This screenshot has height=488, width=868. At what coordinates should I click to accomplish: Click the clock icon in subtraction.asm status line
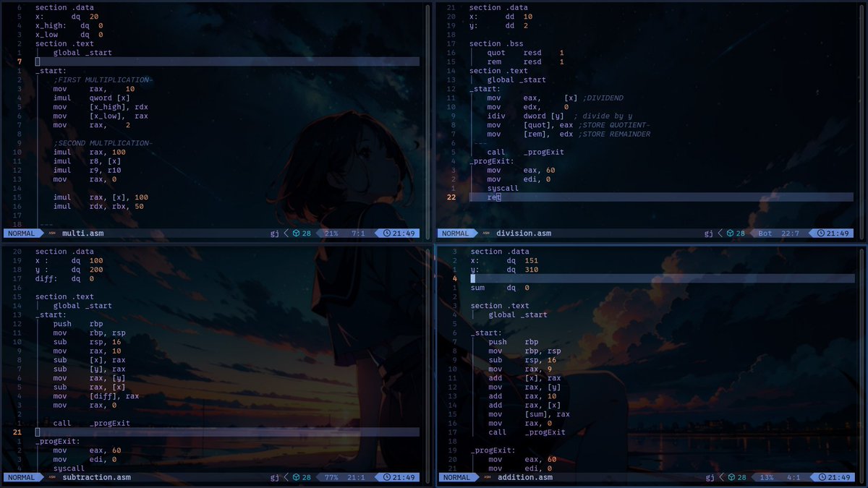pyautogui.click(x=387, y=478)
